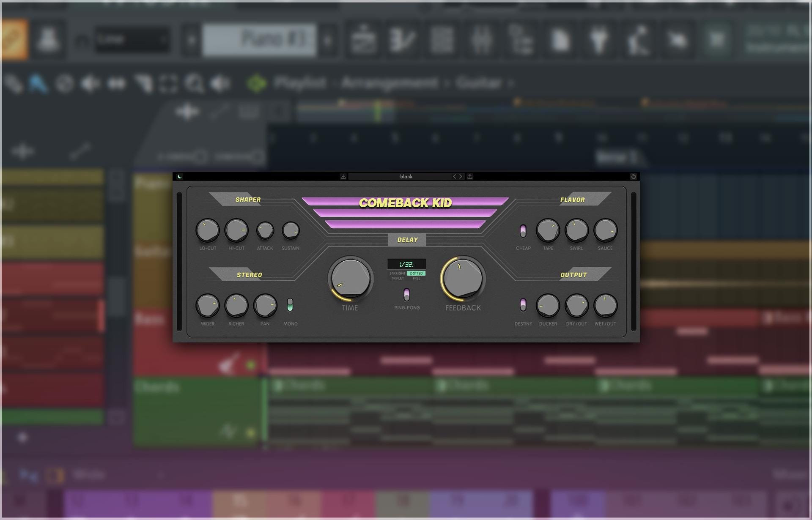Click the STEREO section header

pos(249,275)
